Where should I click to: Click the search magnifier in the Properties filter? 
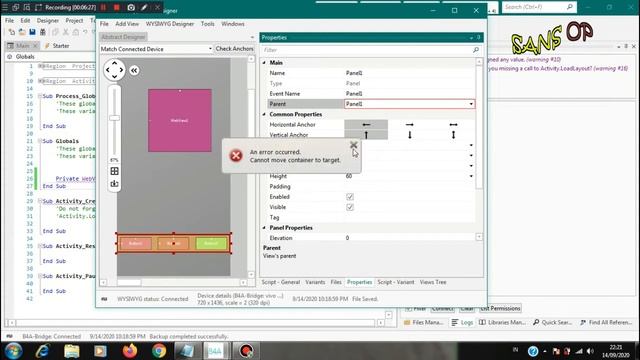click(476, 50)
